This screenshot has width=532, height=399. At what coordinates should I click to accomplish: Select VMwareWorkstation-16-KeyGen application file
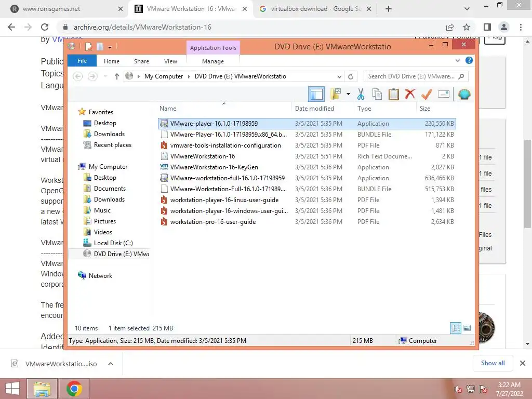307,167
